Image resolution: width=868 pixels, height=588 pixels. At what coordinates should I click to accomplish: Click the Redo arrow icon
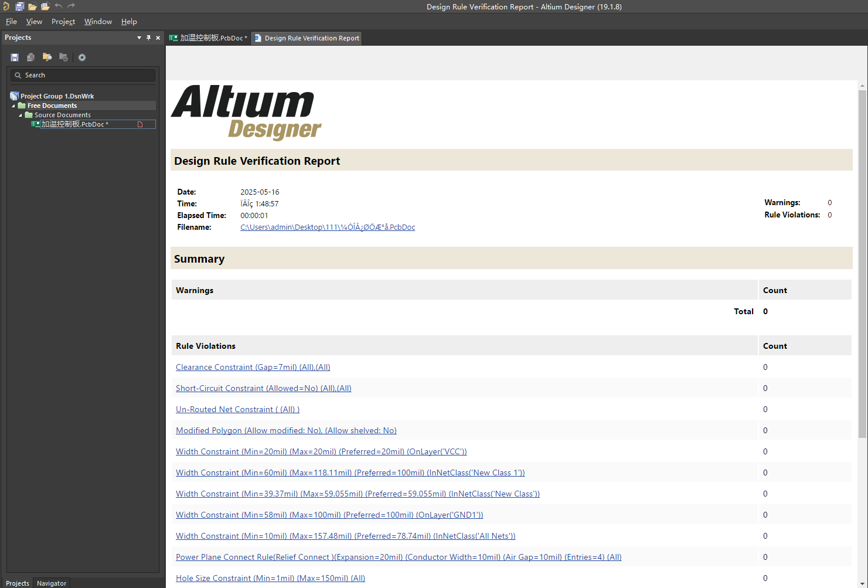[72, 6]
